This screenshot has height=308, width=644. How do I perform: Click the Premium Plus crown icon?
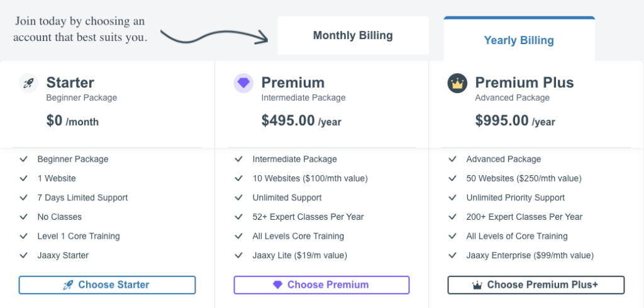[x=457, y=83]
